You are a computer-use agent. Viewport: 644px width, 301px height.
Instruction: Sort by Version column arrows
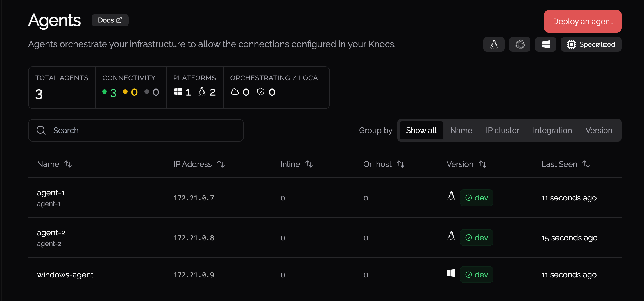(x=483, y=164)
